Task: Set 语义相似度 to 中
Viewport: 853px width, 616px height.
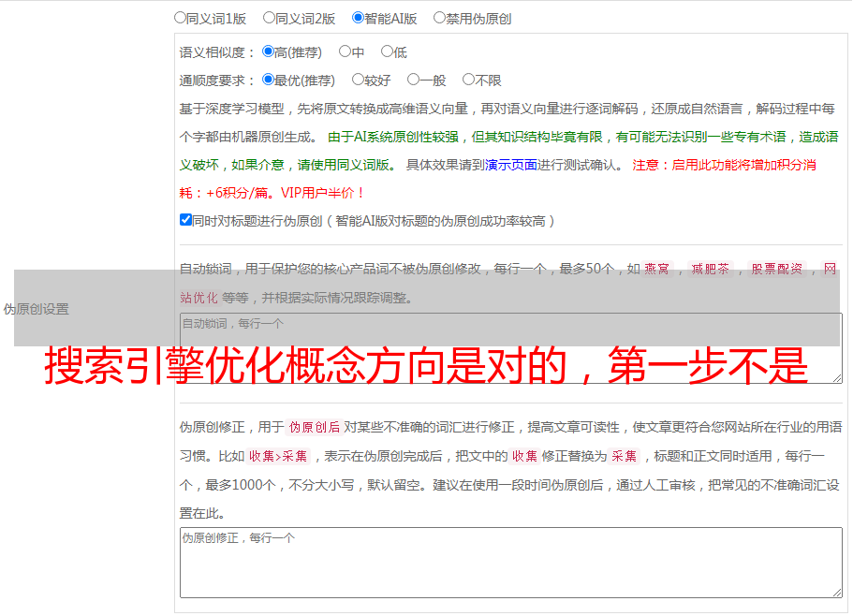Action: pyautogui.click(x=345, y=51)
